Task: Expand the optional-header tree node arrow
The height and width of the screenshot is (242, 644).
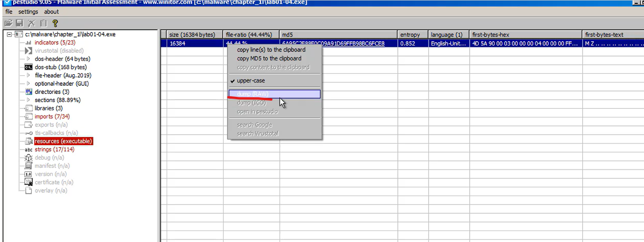Action: pyautogui.click(x=29, y=83)
